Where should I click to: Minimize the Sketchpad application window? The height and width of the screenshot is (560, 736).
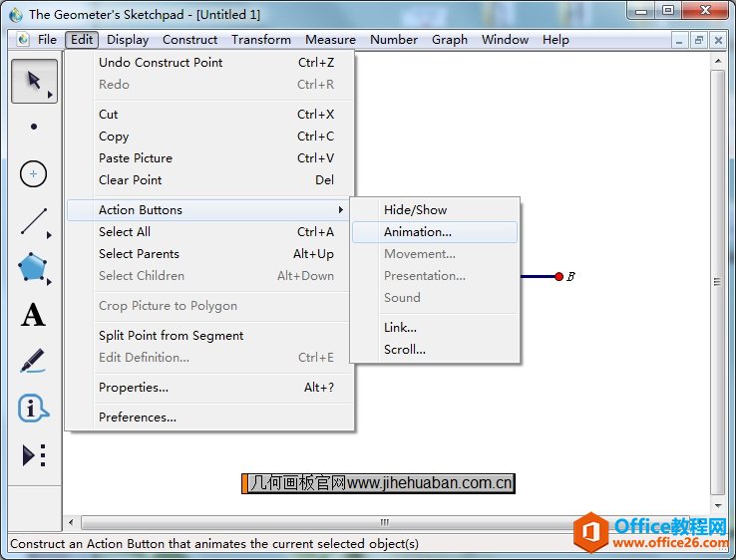coord(641,11)
